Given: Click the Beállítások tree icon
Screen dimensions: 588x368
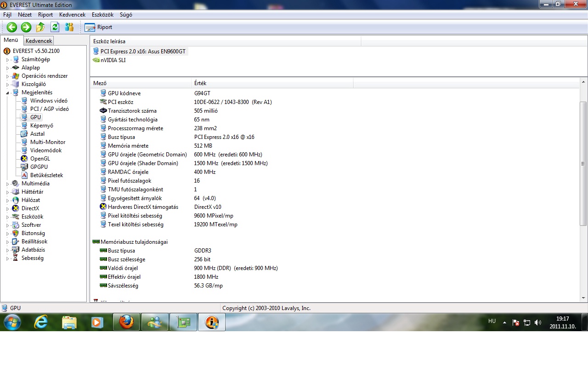Looking at the screenshot, I should pos(16,241).
